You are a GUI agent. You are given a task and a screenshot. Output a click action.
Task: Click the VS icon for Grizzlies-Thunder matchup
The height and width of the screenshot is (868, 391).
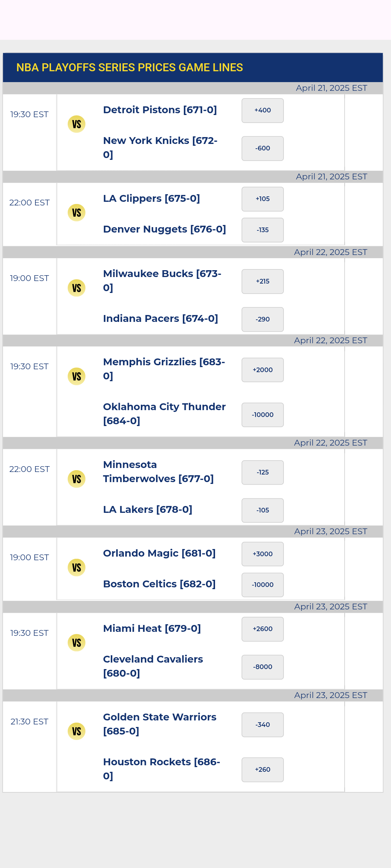pos(76,376)
